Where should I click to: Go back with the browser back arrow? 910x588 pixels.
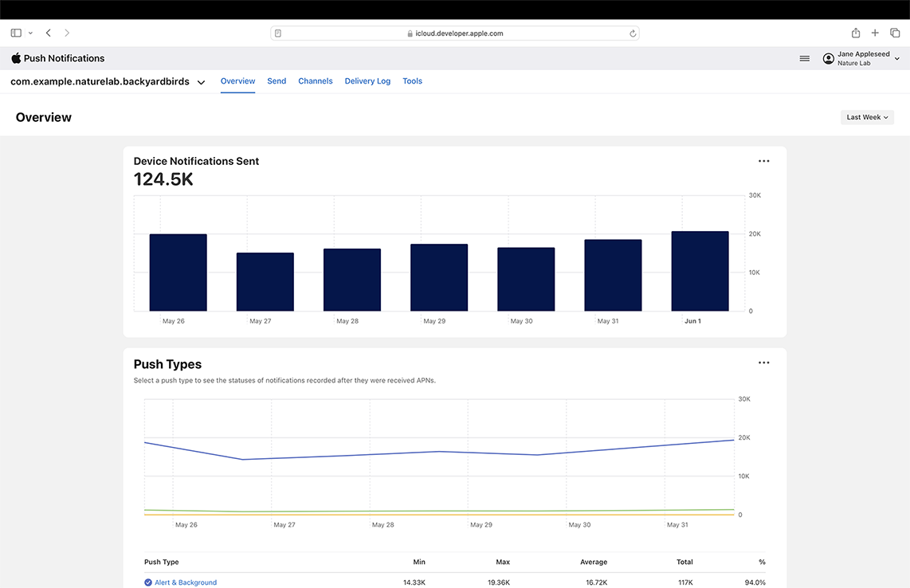49,33
